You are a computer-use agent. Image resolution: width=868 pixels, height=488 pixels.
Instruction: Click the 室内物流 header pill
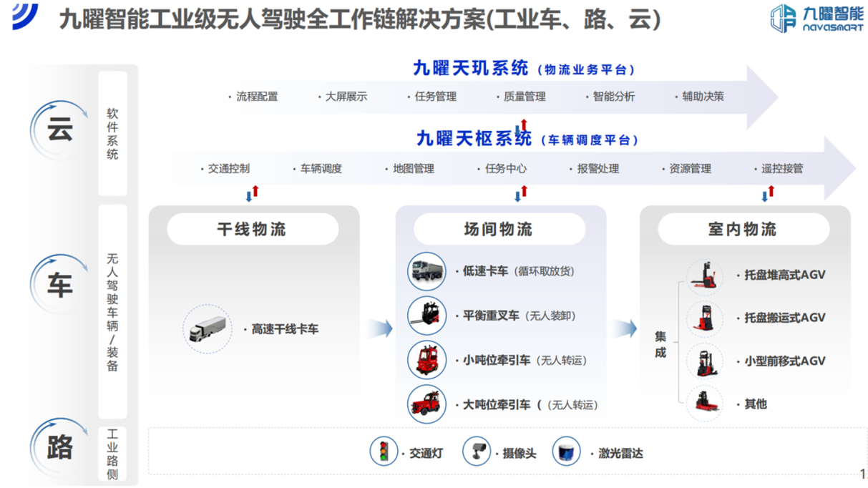[x=743, y=230]
